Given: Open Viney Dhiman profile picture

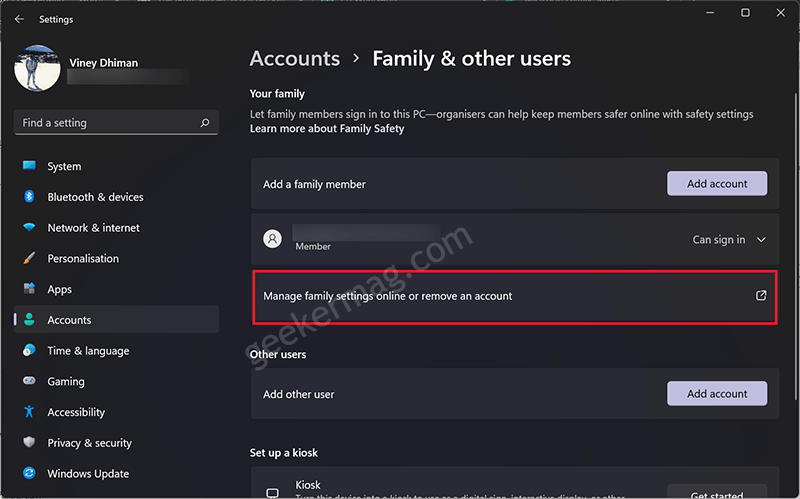Looking at the screenshot, I should tap(37, 68).
